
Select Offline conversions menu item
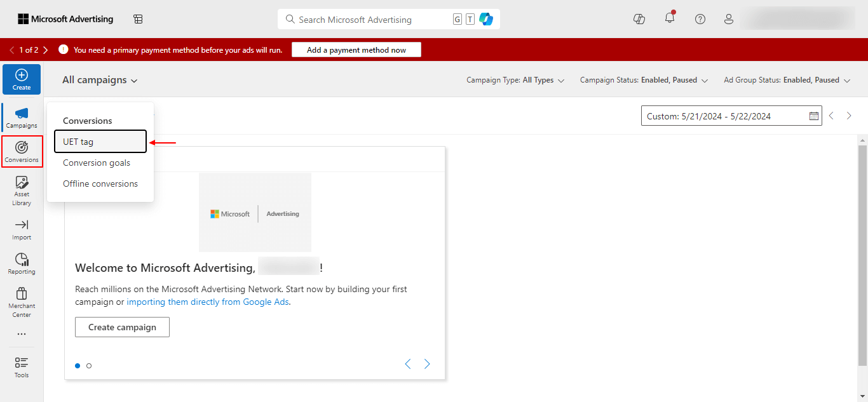[100, 184]
